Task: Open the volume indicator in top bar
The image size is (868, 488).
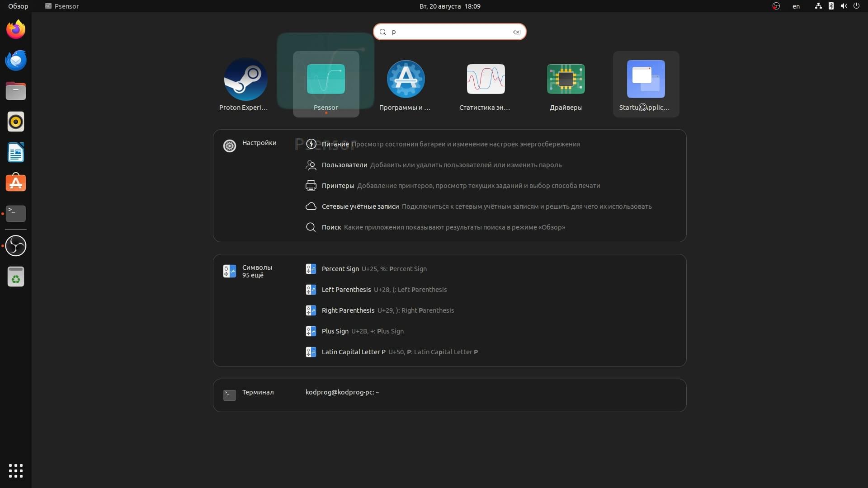Action: [x=844, y=6]
